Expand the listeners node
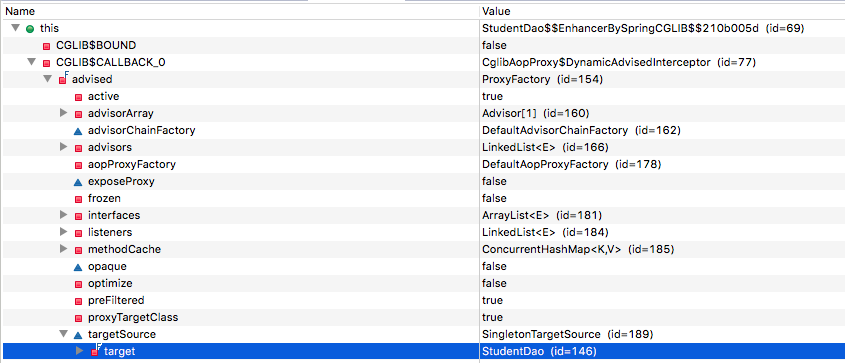 pos(63,232)
